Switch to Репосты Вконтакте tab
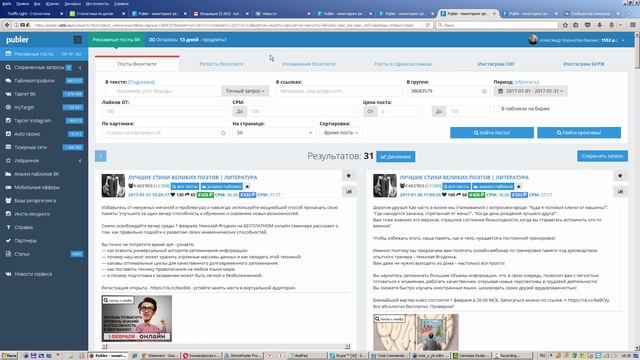The width and height of the screenshot is (640, 360). [221, 64]
